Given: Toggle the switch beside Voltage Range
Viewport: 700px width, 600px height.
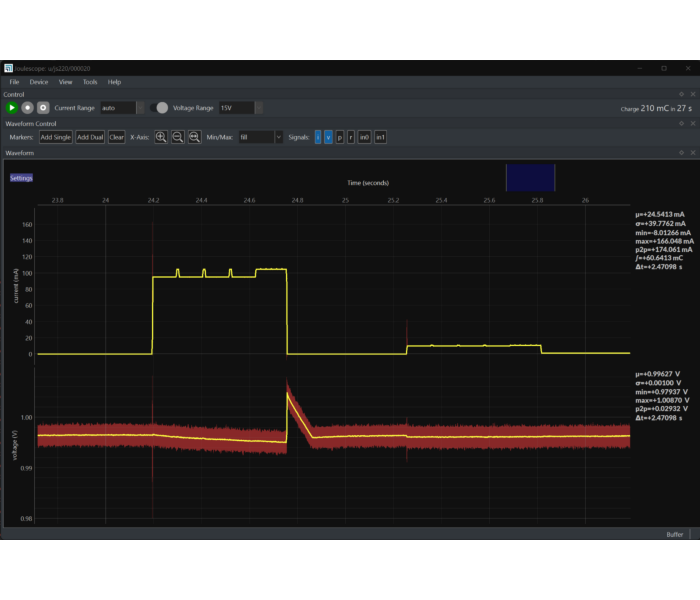Looking at the screenshot, I should click(x=159, y=108).
